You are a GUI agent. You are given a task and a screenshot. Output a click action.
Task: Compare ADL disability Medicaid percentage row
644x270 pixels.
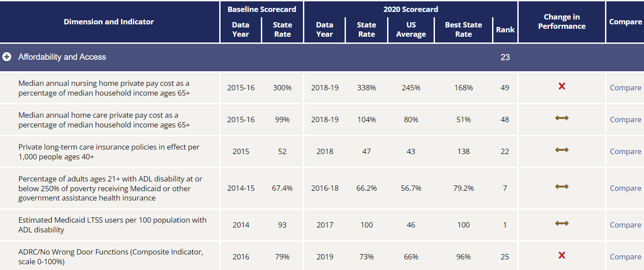pos(625,188)
